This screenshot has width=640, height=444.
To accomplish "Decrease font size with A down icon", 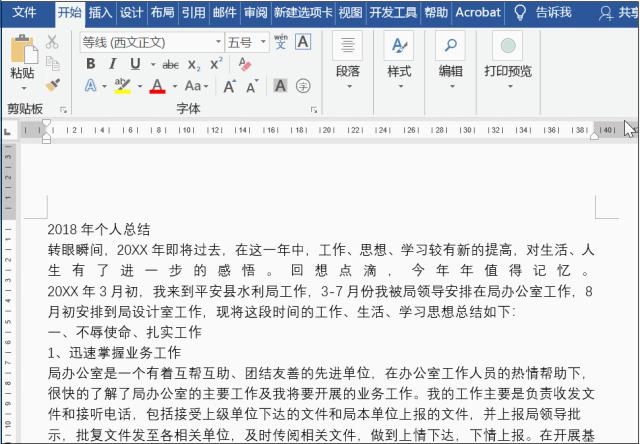I will click(252, 86).
